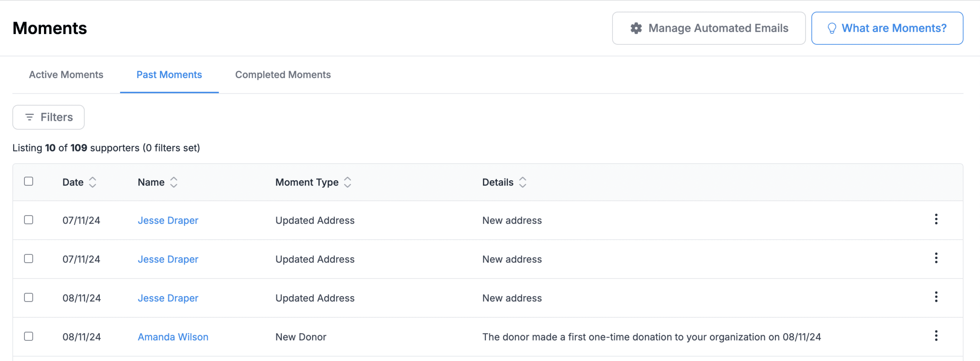Select the Amanda Wilson row checkbox
980x361 pixels.
click(x=29, y=337)
